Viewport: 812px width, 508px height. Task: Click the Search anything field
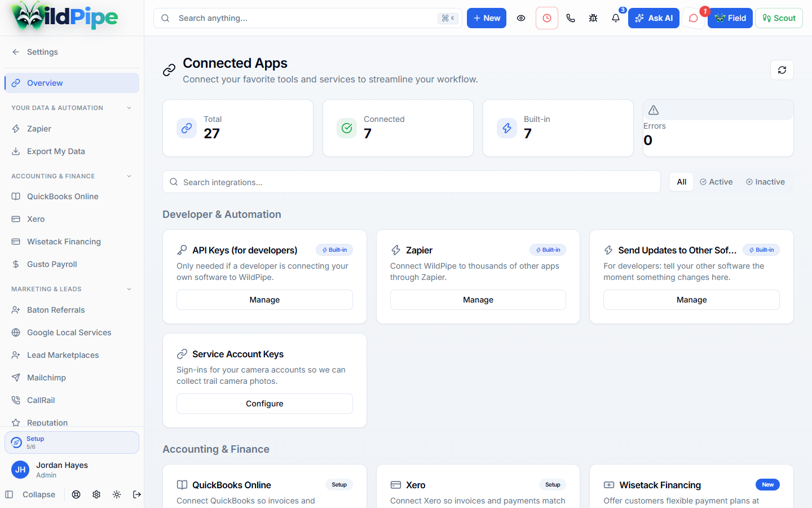[x=308, y=18]
